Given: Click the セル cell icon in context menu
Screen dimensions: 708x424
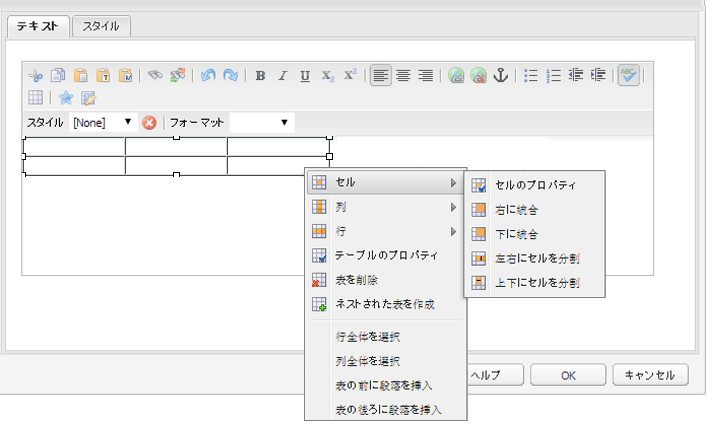Looking at the screenshot, I should tap(319, 182).
